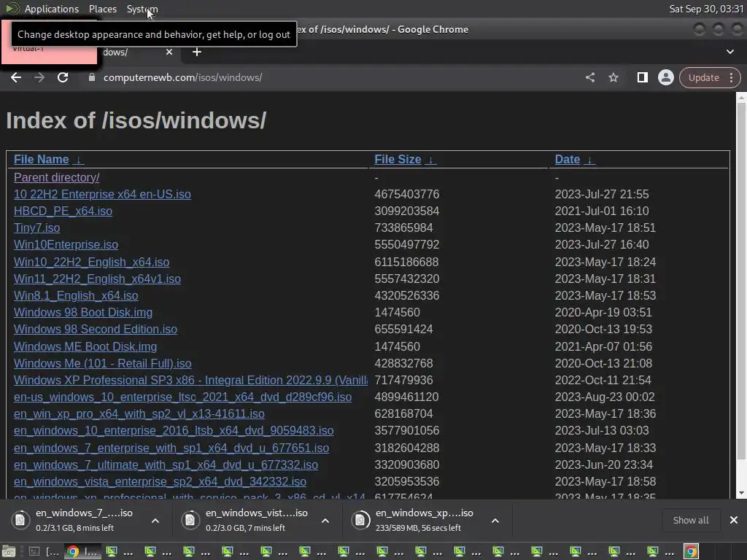Image resolution: width=747 pixels, height=560 pixels.
Task: Select date 2023-Jul-27 21:55 text
Action: coord(602,194)
